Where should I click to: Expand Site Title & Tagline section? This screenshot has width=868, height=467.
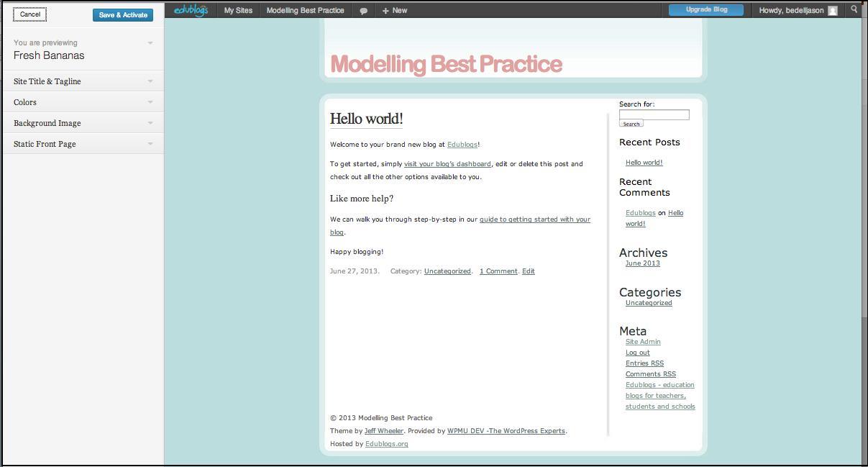[83, 81]
